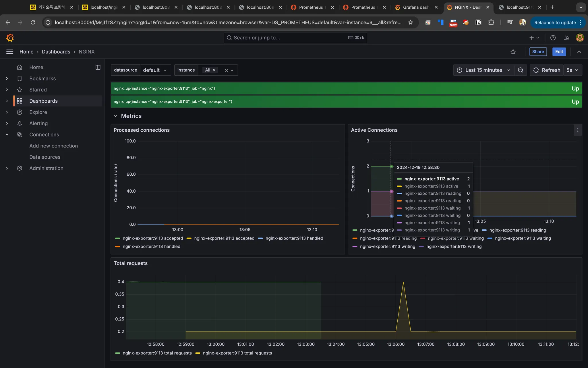The width and height of the screenshot is (588, 368).
Task: Star this NGINX dashboard
Action: pos(513,52)
